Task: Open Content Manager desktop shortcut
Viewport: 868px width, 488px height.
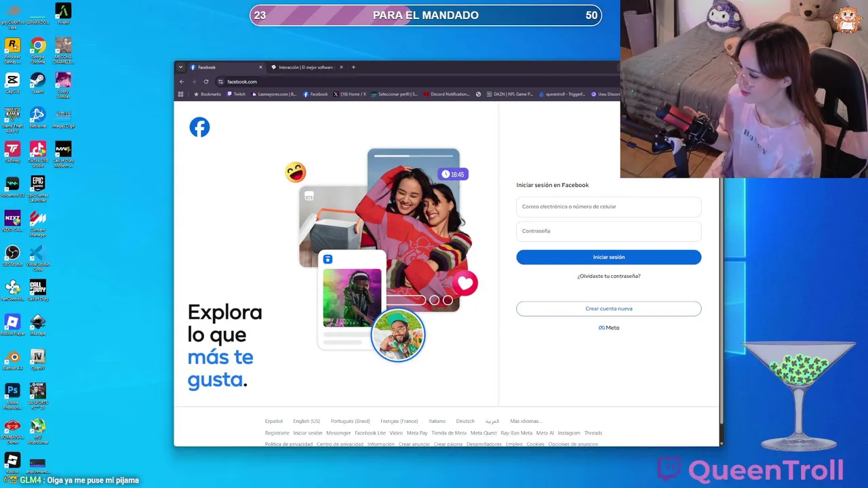Action: click(38, 224)
